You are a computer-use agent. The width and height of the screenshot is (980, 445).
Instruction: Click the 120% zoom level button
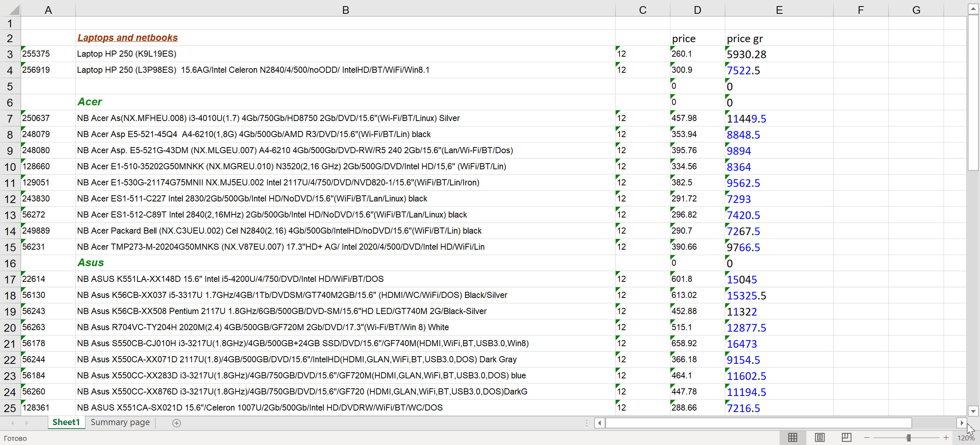click(966, 438)
